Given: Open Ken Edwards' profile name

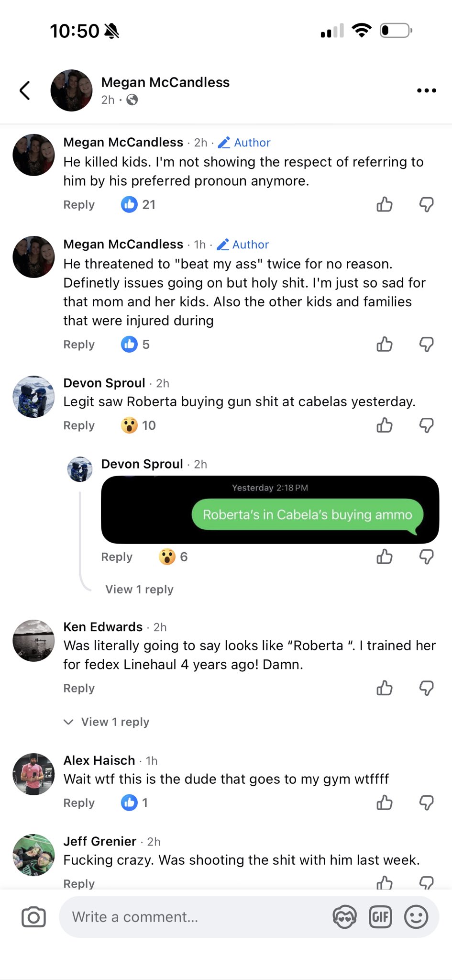Looking at the screenshot, I should tap(103, 627).
